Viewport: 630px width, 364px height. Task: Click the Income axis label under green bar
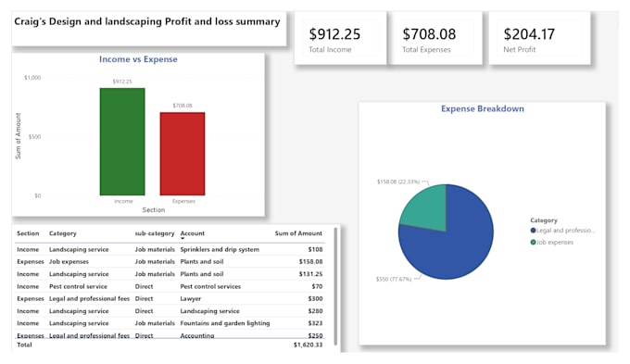123,201
